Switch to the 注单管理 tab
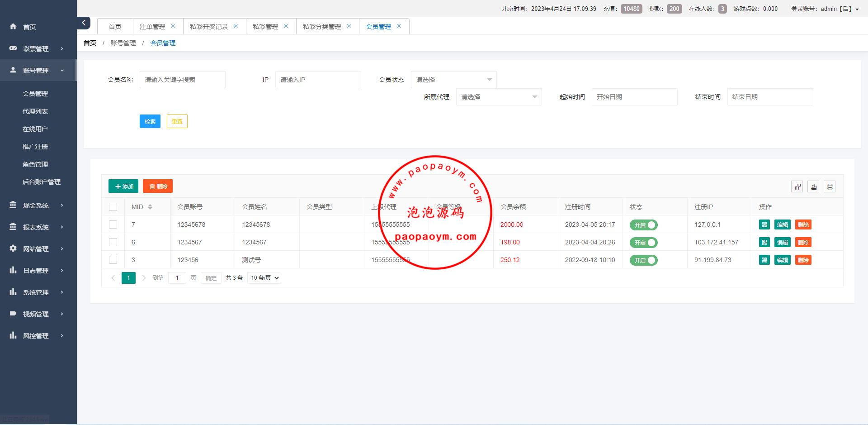Screen dimensions: 868x425 coord(152,27)
